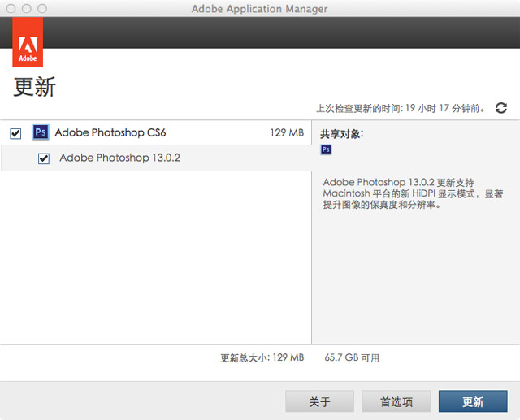Select the Adobe Photoshop CS6 row

[156, 132]
